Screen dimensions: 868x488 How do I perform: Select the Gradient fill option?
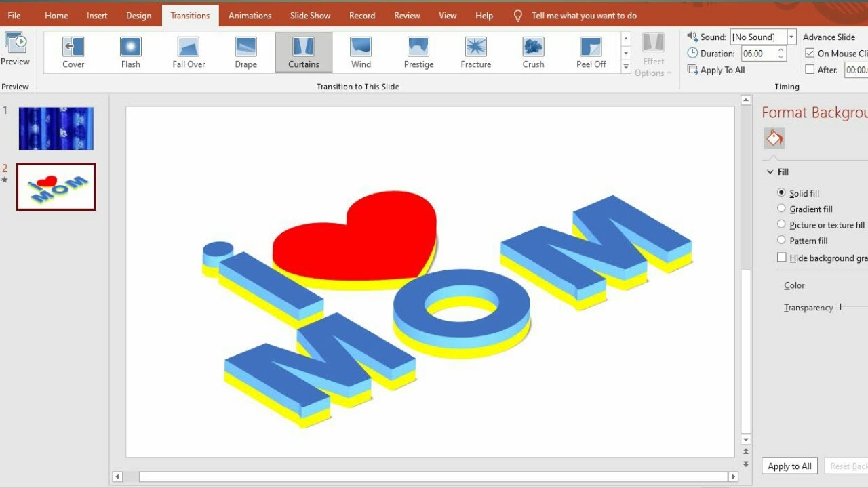[x=781, y=209]
